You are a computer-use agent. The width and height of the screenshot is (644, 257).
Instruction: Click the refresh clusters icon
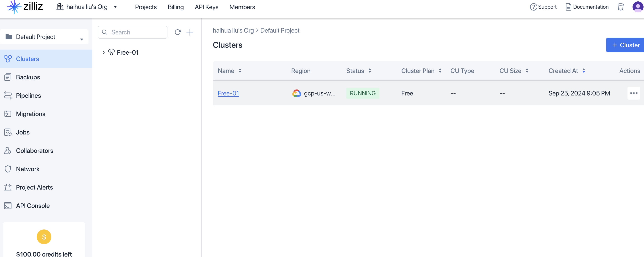[x=178, y=32]
